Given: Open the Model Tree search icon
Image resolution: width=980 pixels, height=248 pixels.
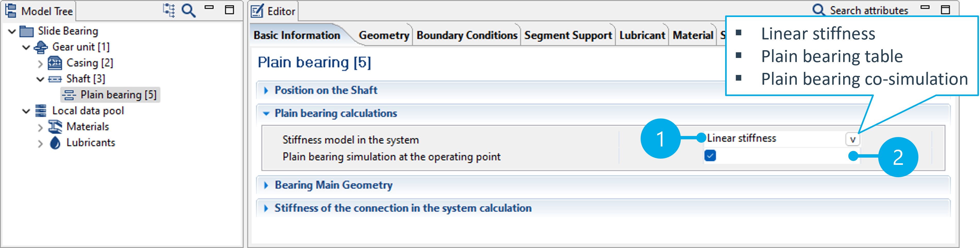Looking at the screenshot, I should [189, 10].
